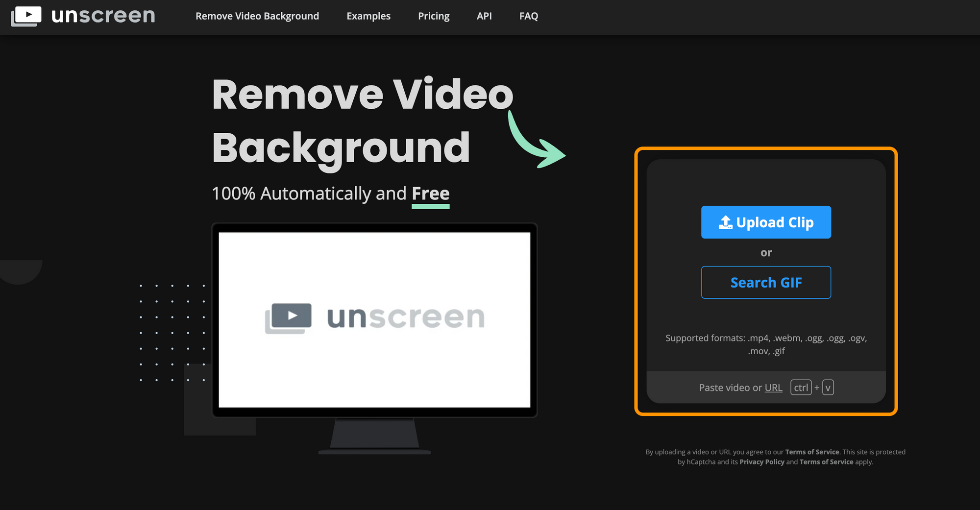The height and width of the screenshot is (510, 980).
Task: Click the Upload Clip button
Action: pyautogui.click(x=766, y=222)
